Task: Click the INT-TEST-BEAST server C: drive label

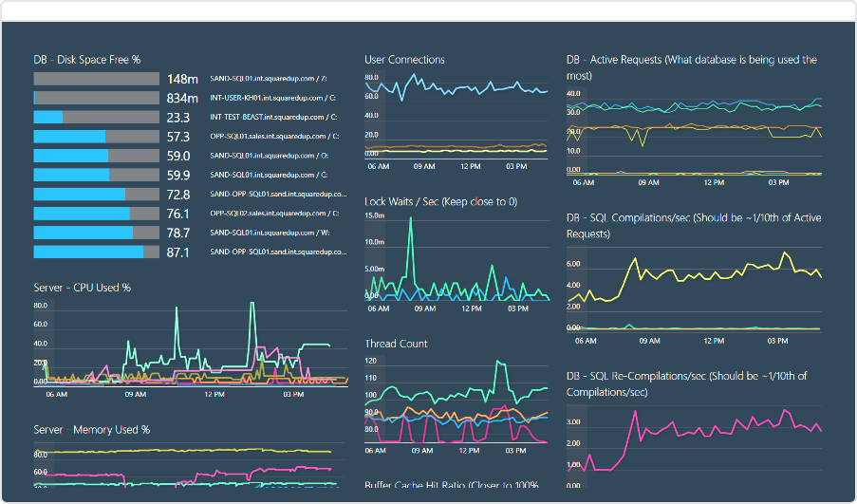Action: (273, 118)
